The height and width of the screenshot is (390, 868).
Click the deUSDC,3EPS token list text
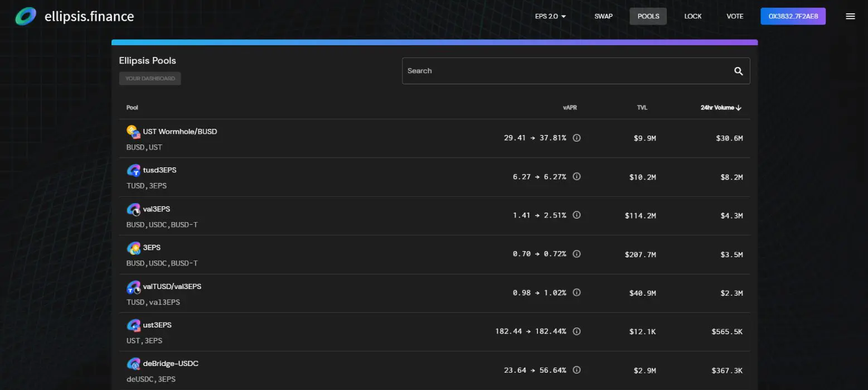tap(151, 379)
